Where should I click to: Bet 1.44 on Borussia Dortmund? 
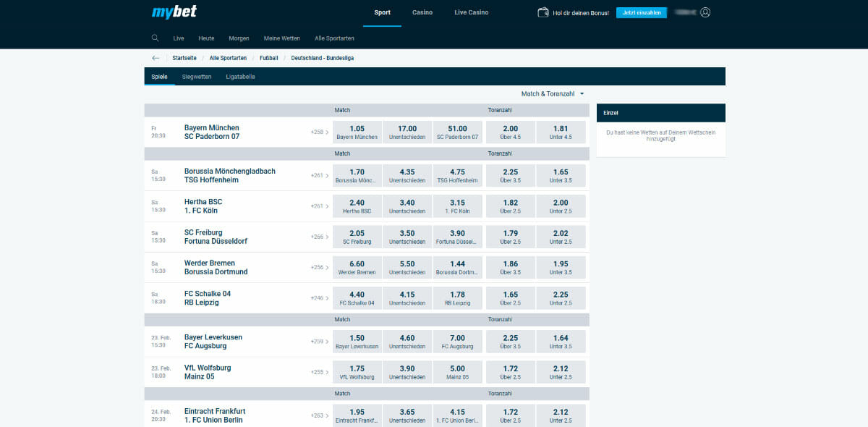click(458, 267)
